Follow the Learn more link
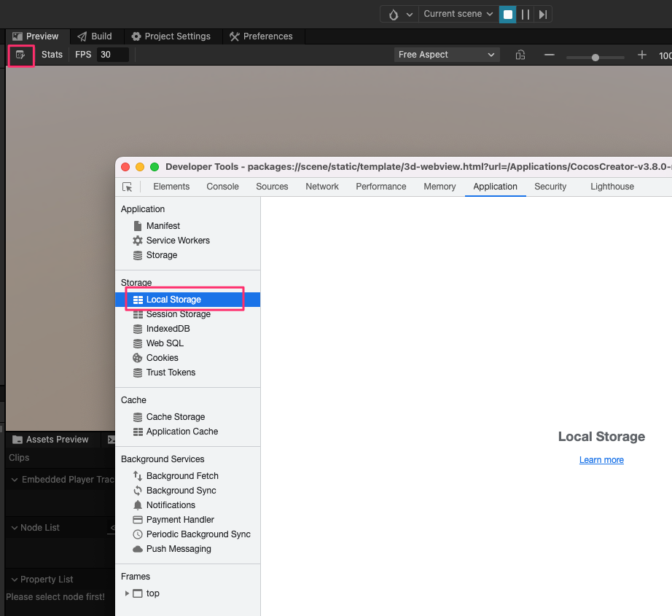 tap(601, 460)
